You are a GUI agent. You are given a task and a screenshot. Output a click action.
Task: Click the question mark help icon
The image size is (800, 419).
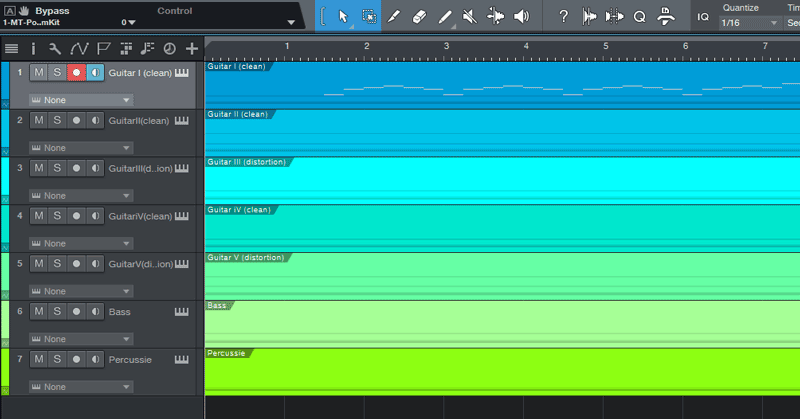pos(563,16)
